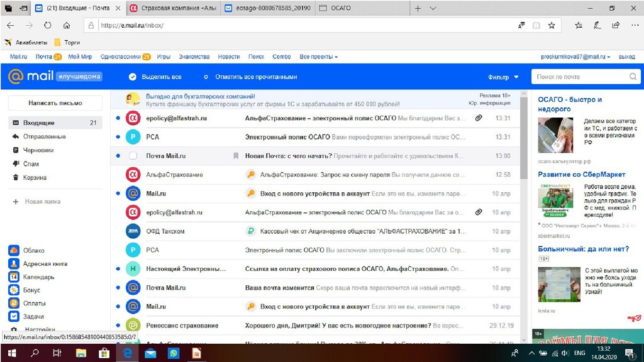Show hidden system tray icons chevron
The width and height of the screenshot is (644, 362).
pos(531,353)
